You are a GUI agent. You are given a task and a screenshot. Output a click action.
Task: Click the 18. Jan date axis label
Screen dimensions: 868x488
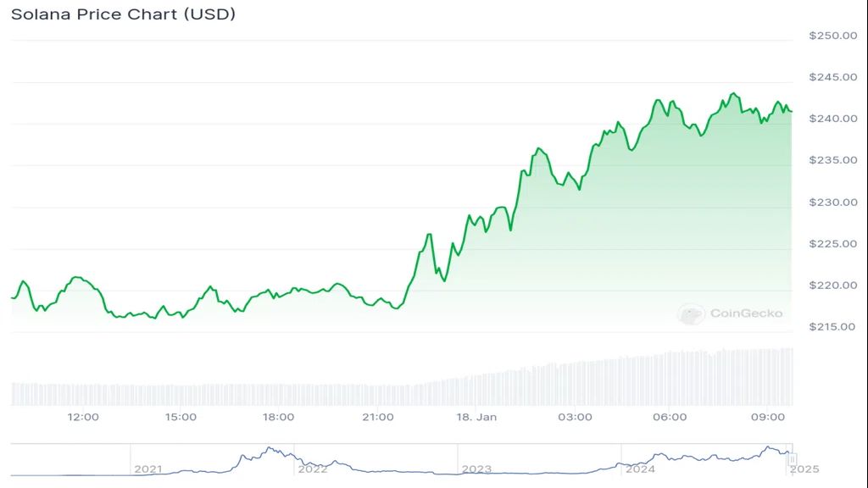(x=476, y=417)
